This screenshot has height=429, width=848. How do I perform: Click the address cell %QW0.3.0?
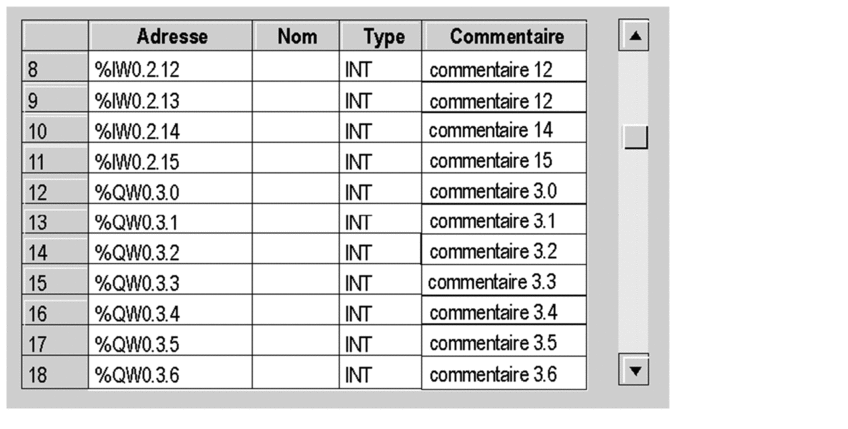170,191
